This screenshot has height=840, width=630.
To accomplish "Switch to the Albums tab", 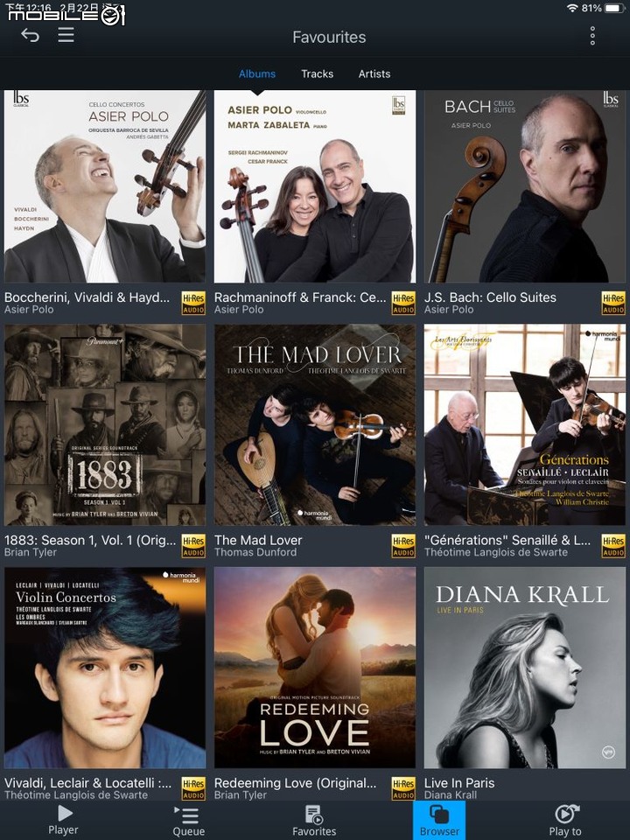I will click(x=257, y=73).
